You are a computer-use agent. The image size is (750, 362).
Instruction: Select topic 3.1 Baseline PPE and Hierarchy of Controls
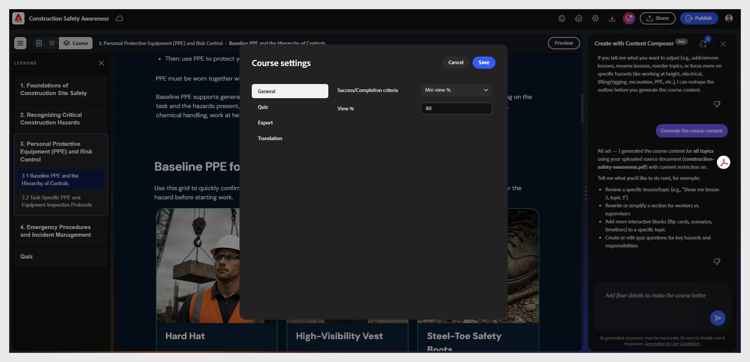pos(60,180)
